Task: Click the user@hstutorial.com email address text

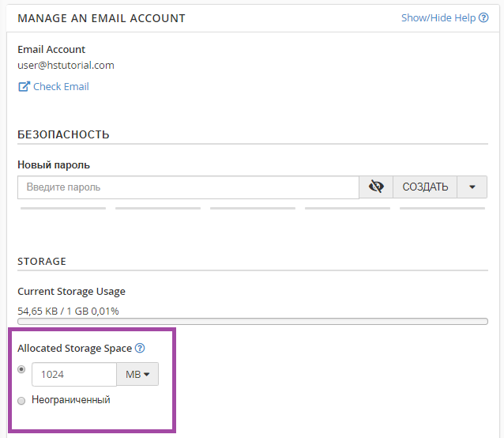Action: pos(66,66)
